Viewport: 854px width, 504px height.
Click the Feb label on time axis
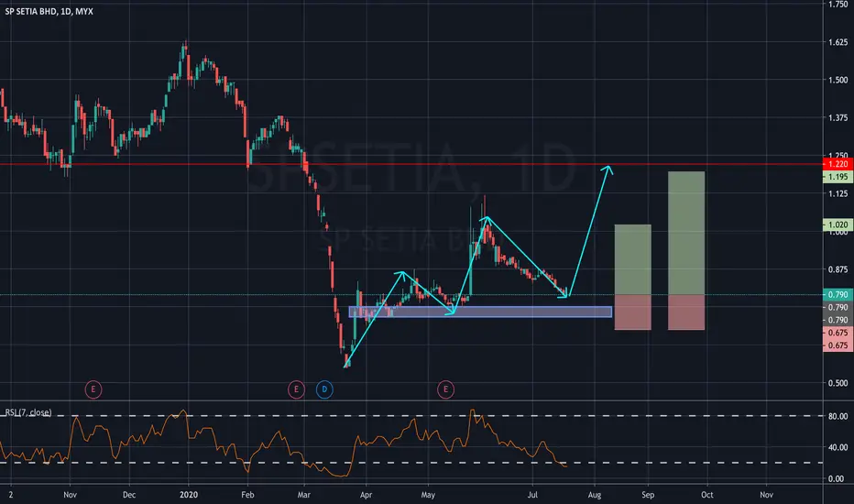pyautogui.click(x=247, y=495)
